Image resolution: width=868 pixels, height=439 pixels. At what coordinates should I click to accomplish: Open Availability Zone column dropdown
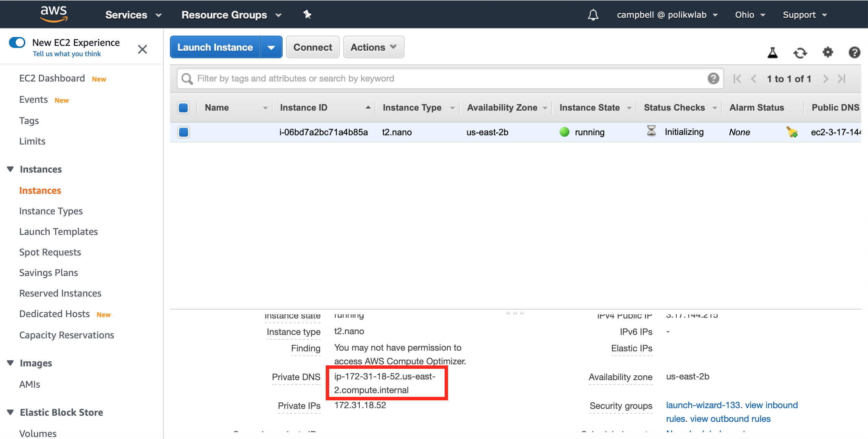click(x=545, y=108)
